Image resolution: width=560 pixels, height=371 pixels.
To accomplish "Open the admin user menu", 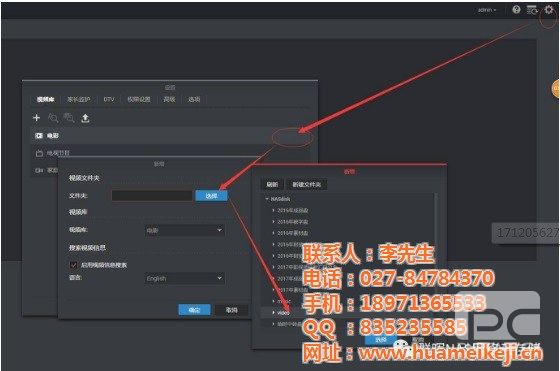I will (487, 10).
